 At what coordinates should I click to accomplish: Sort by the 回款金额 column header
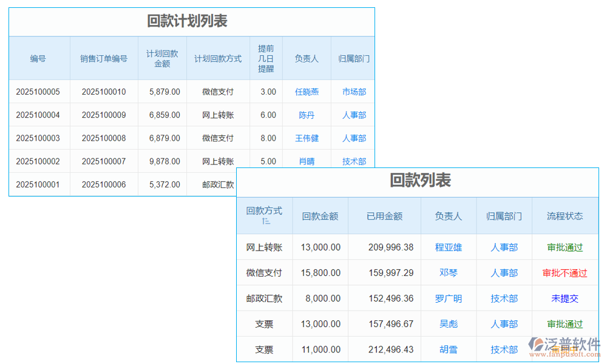point(320,215)
